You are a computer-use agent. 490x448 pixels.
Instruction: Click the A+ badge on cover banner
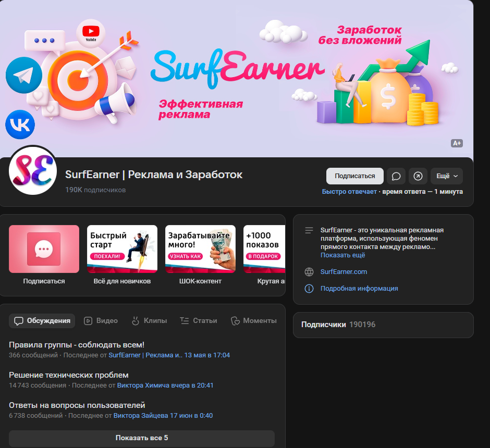(x=457, y=143)
